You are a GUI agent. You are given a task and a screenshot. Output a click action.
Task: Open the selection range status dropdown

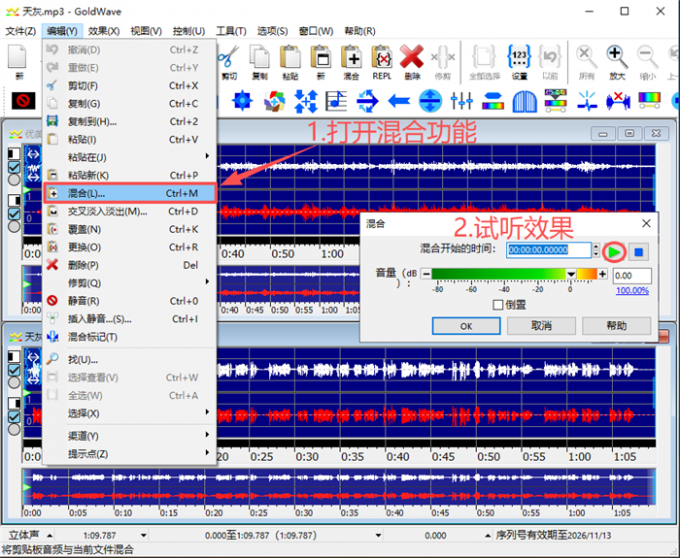pos(378,535)
